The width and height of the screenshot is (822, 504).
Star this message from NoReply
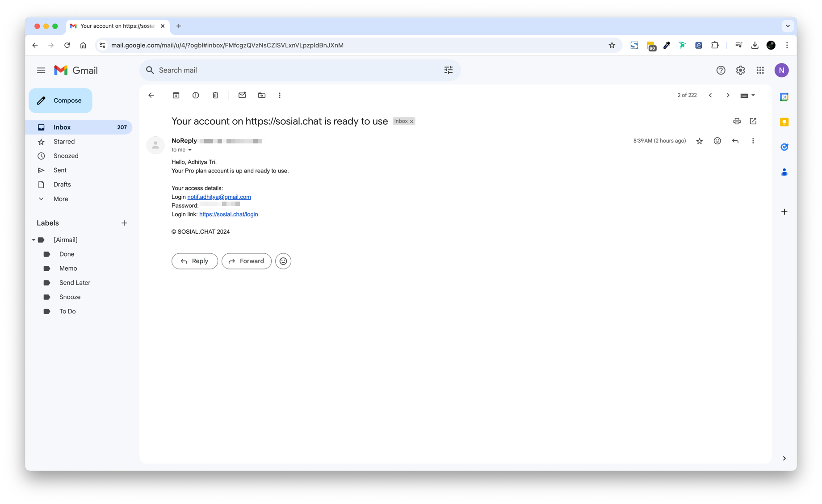point(700,141)
